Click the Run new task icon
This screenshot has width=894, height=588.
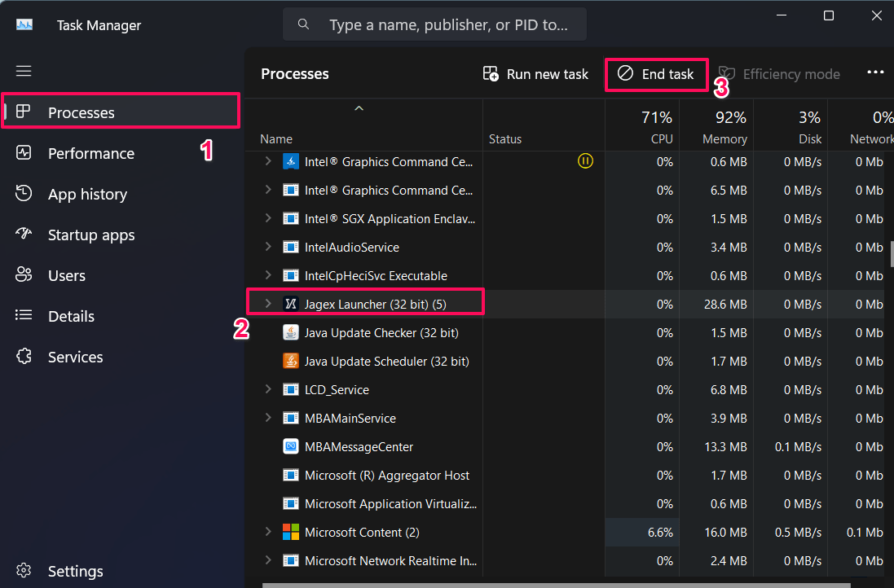[x=491, y=73]
